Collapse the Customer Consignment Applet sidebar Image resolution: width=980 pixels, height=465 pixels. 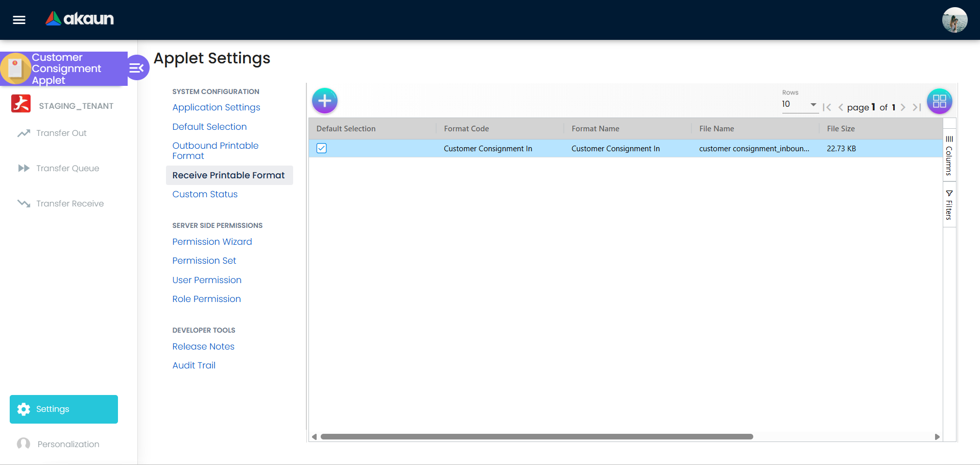pos(137,67)
